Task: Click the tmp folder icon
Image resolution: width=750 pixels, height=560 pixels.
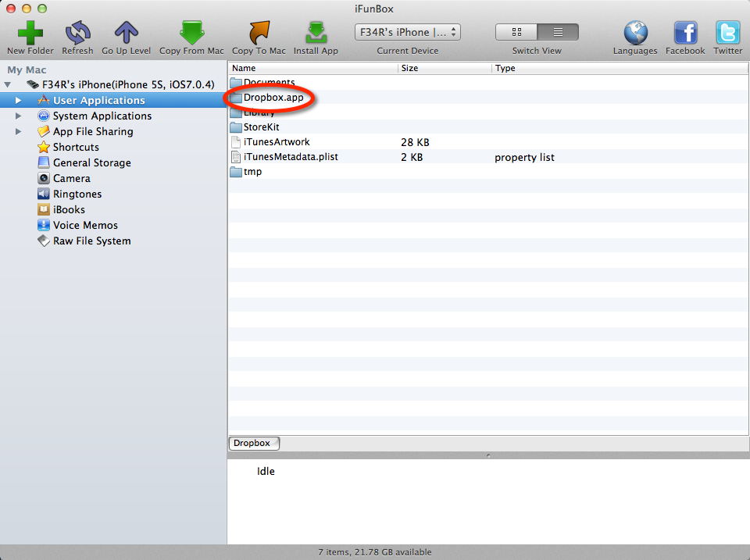Action: point(236,172)
